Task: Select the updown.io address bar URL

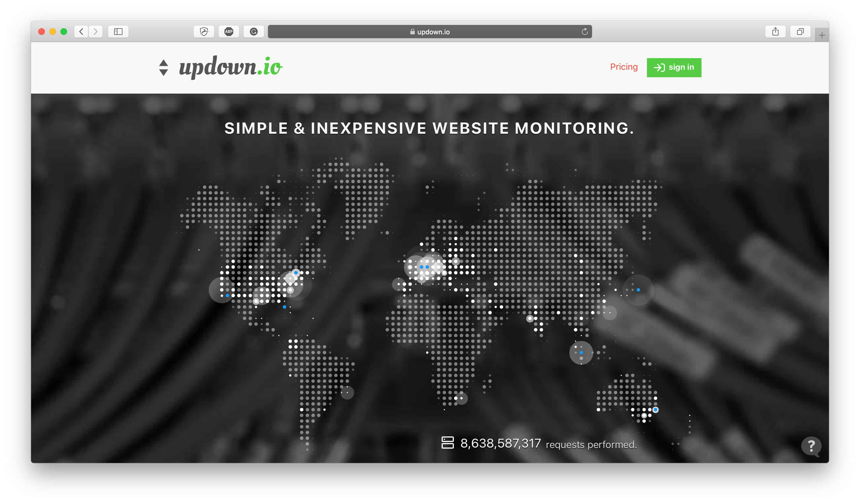Action: [x=431, y=32]
